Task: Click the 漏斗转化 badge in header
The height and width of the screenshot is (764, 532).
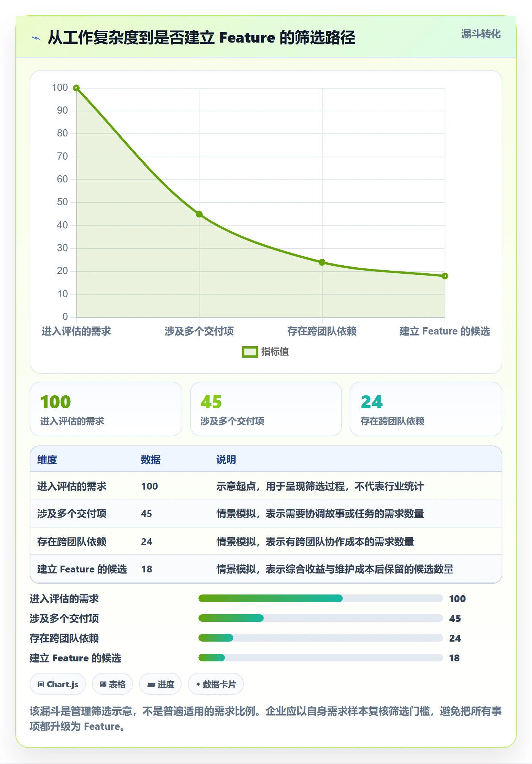Action: 481,34
